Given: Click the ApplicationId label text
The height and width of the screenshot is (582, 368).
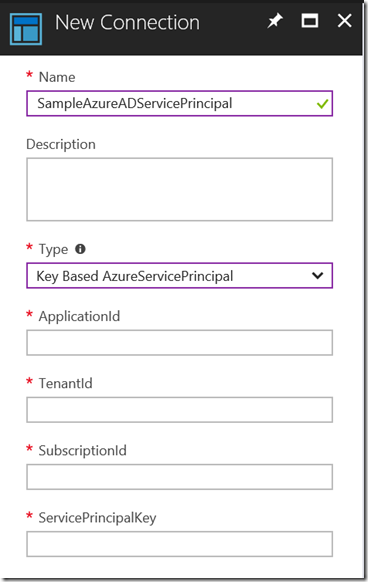Looking at the screenshot, I should (x=79, y=317).
